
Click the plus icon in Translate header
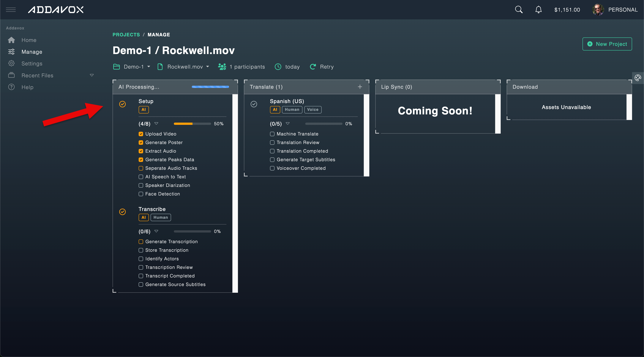(360, 87)
